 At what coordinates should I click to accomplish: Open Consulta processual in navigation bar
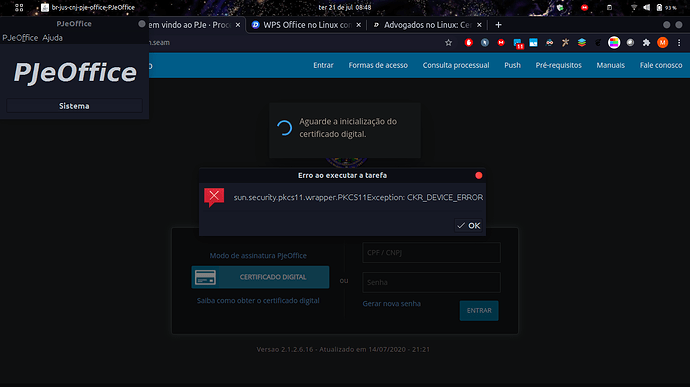pyautogui.click(x=456, y=65)
